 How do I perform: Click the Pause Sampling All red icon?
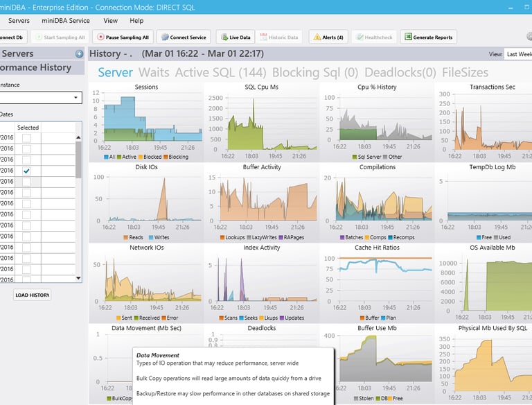(x=100, y=37)
